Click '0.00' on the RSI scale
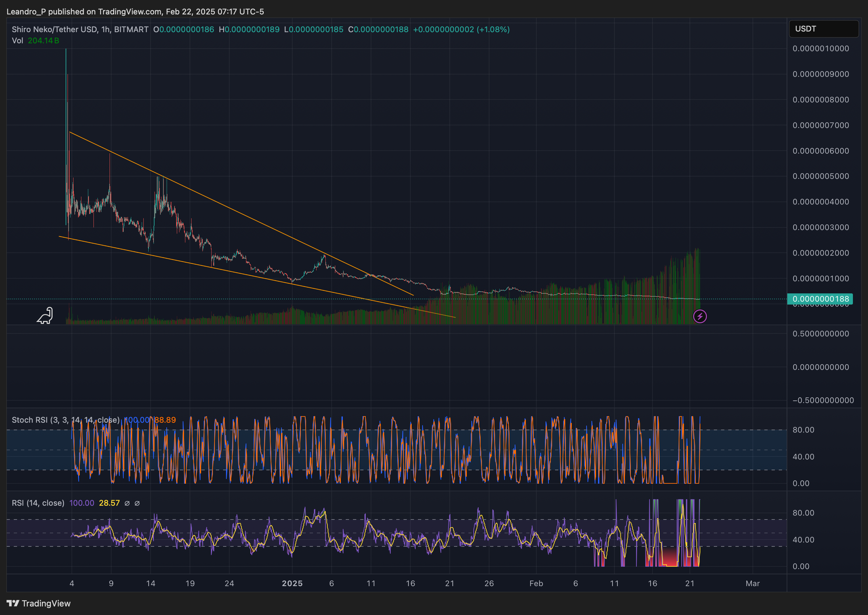The width and height of the screenshot is (868, 615). point(801,566)
